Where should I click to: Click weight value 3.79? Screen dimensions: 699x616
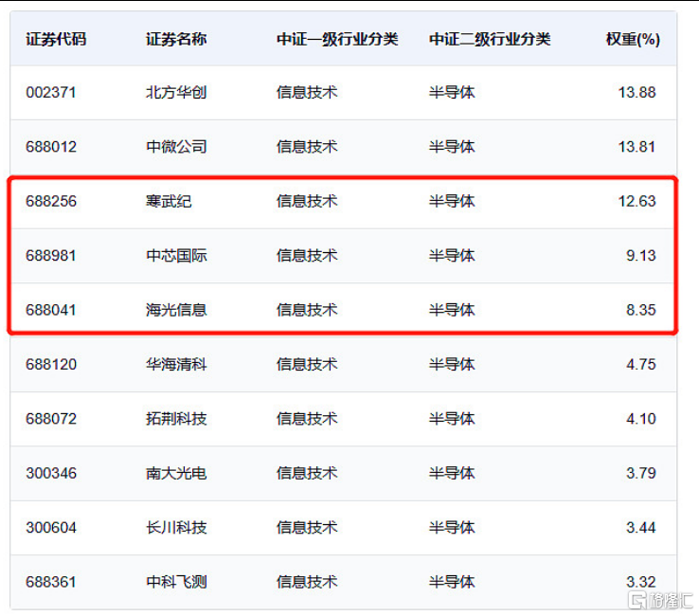[641, 473]
